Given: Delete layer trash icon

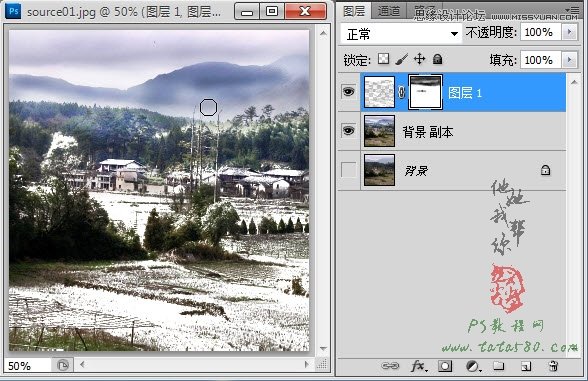Looking at the screenshot, I should (553, 366).
